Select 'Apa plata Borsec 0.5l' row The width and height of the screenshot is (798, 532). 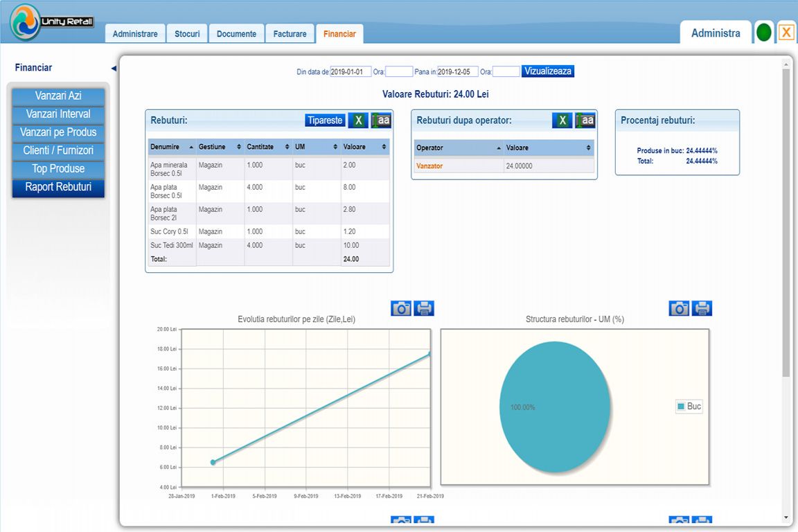coord(269,191)
